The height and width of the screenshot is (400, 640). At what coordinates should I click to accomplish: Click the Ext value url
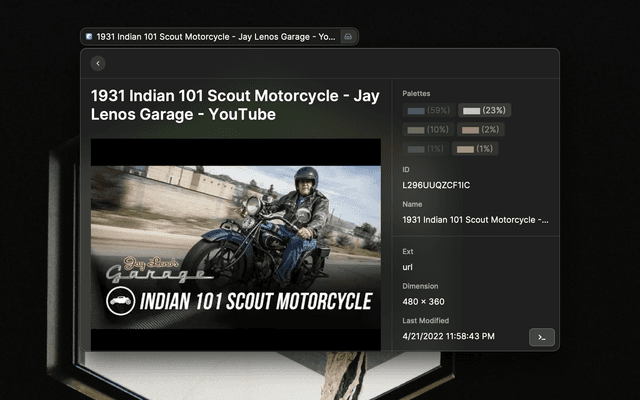[x=408, y=267]
